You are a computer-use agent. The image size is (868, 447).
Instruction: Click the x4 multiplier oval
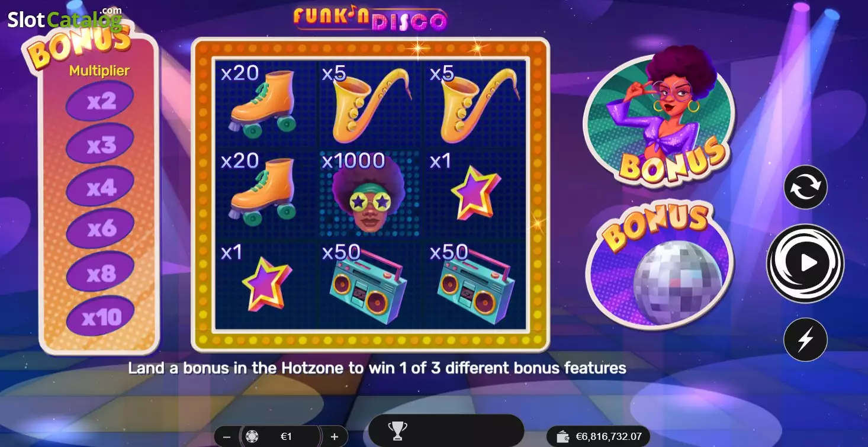tap(100, 186)
